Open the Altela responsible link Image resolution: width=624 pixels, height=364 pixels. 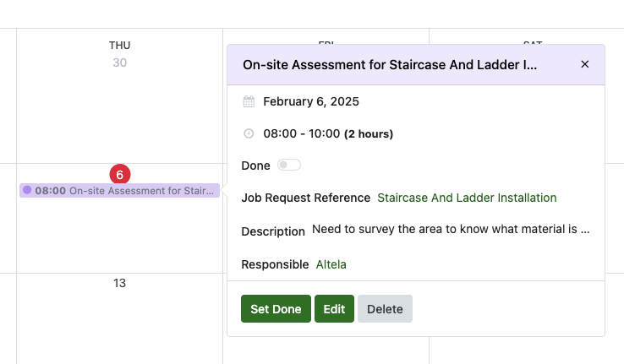tap(331, 264)
